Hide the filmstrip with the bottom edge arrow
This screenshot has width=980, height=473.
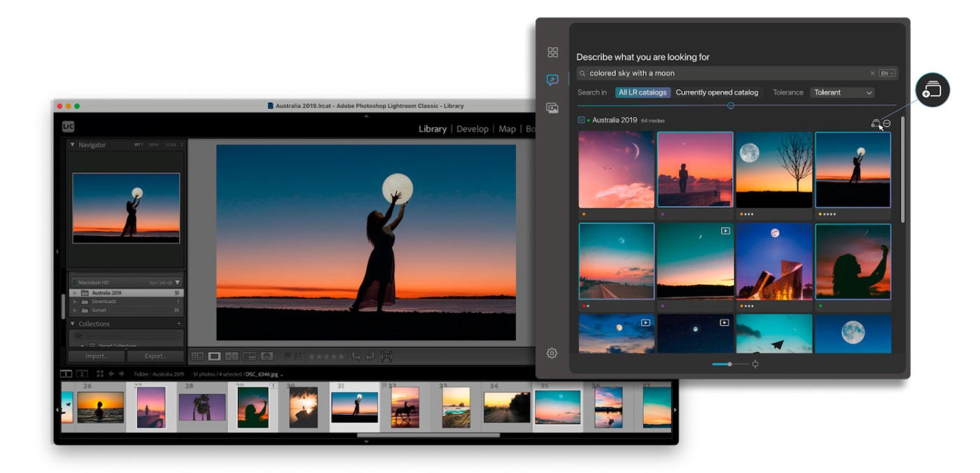point(366,442)
